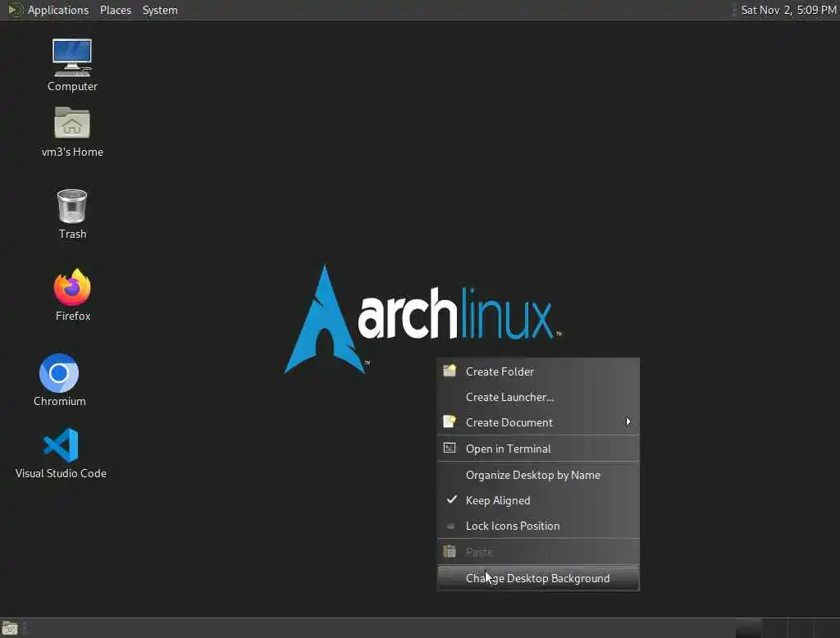Choose Change Desktop Background

tap(538, 578)
